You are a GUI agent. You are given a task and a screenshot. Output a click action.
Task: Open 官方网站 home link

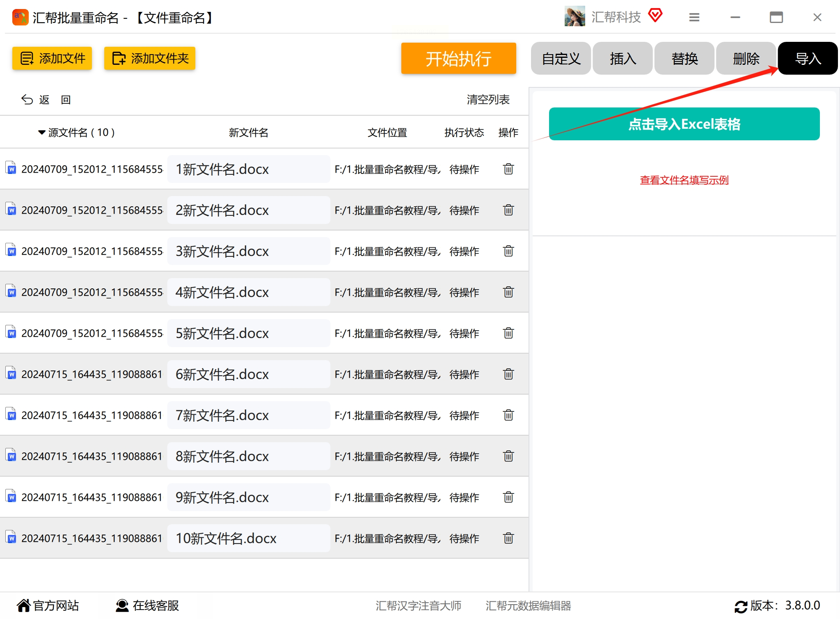coord(48,605)
